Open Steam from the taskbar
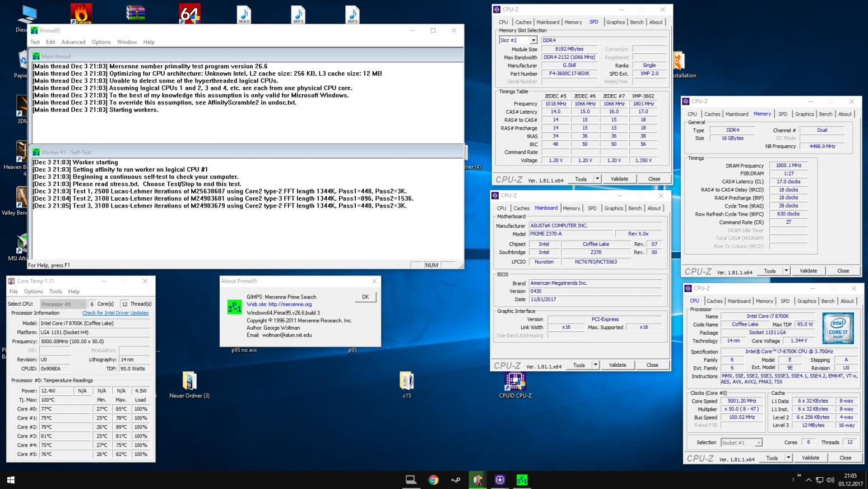The width and height of the screenshot is (868, 489). 456,480
